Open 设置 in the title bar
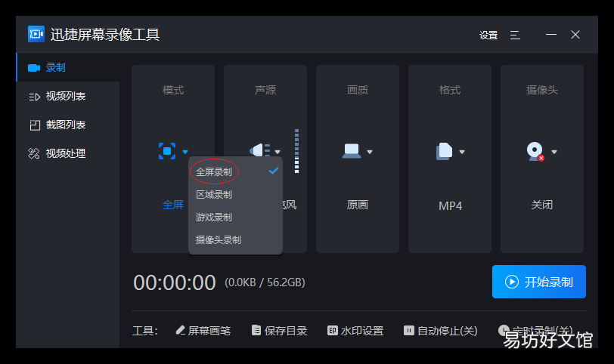 coord(488,35)
